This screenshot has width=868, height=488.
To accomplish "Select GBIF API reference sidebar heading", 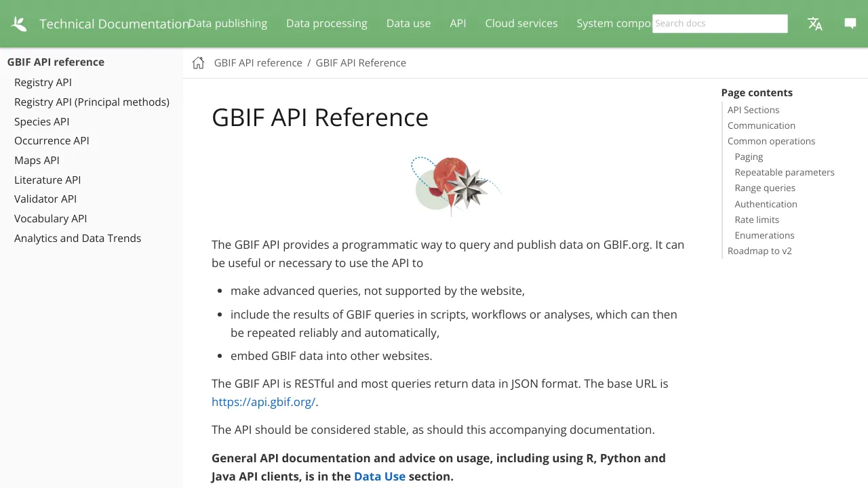I will (x=56, y=62).
